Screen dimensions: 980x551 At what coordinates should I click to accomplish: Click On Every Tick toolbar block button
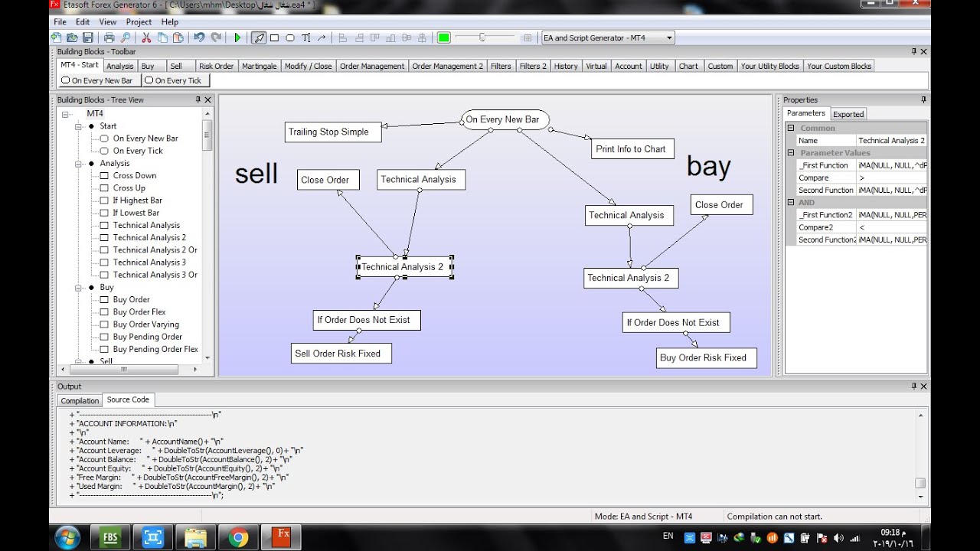[176, 80]
